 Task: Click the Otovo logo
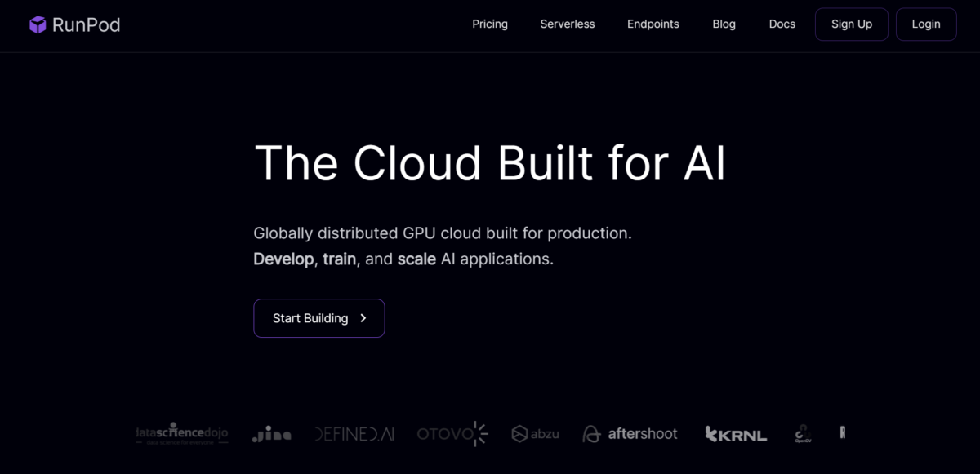pyautogui.click(x=452, y=434)
